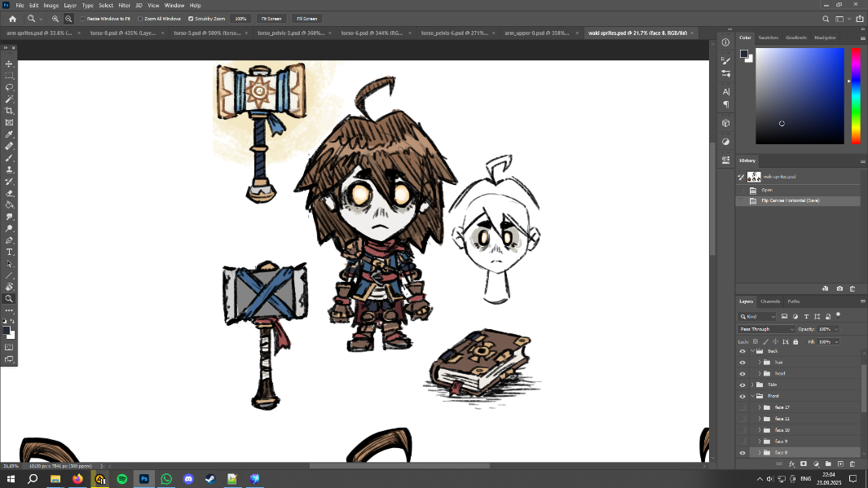Delete layer using the trash icon
This screenshot has height=488, width=868.
853,464
